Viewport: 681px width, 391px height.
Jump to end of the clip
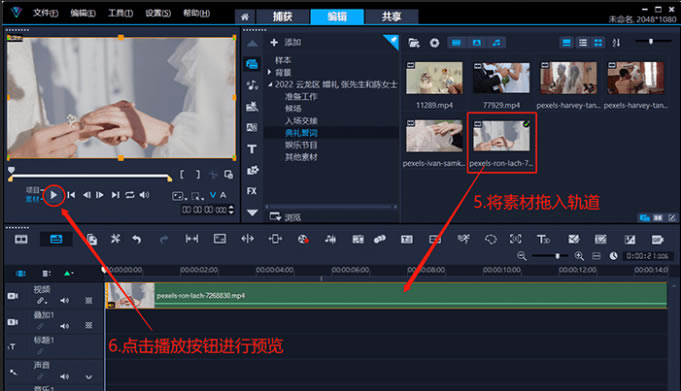coord(115,195)
